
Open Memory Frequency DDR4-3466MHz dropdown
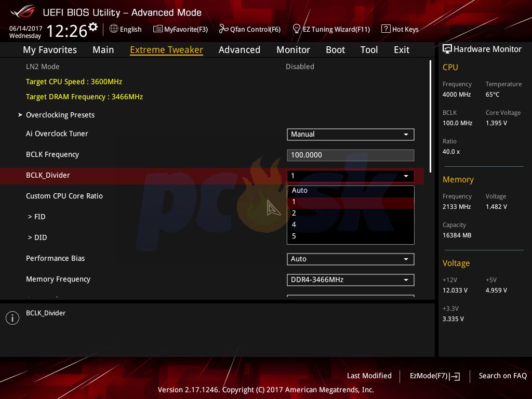coord(351,280)
